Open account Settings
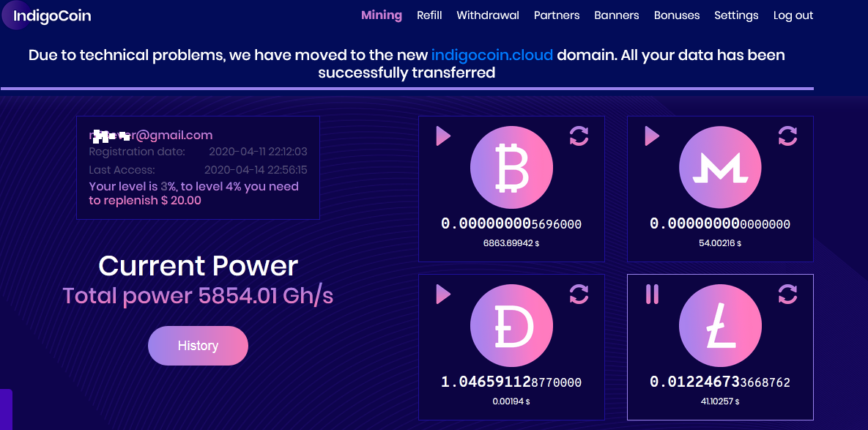868x430 pixels. coord(736,15)
